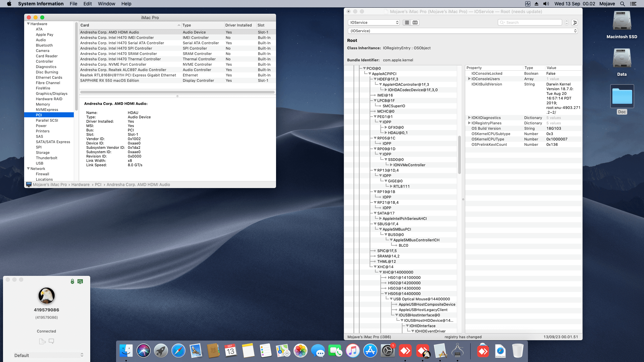Screen dimensions: 644x362
Task: Open the Default permissions dropdown
Action: [x=49, y=355]
